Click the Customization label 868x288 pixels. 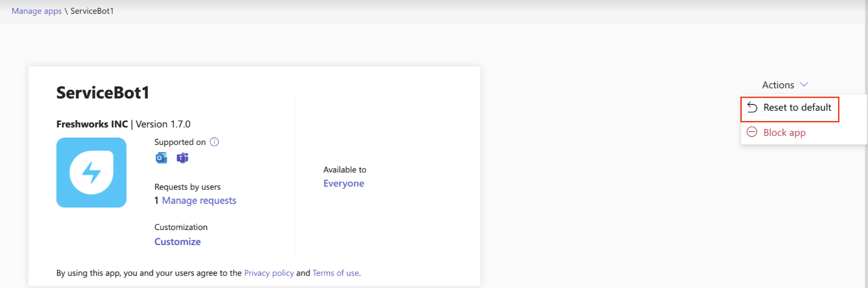point(181,227)
